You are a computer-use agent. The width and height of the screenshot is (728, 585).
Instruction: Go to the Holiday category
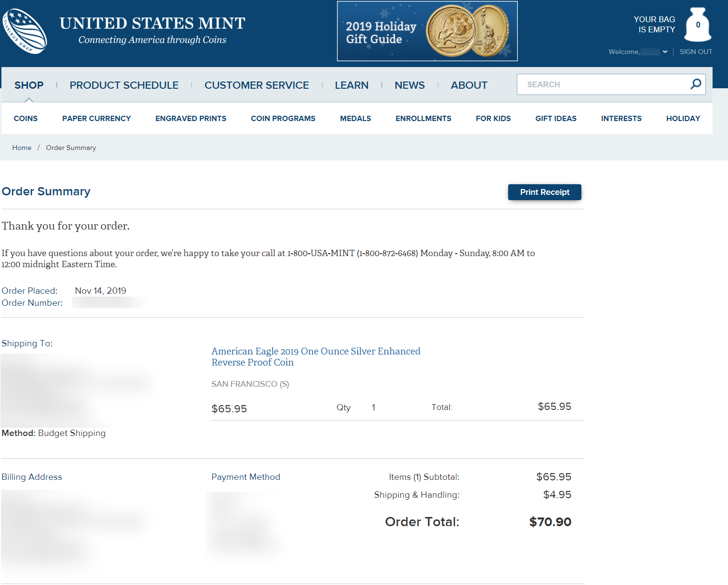pyautogui.click(x=683, y=119)
